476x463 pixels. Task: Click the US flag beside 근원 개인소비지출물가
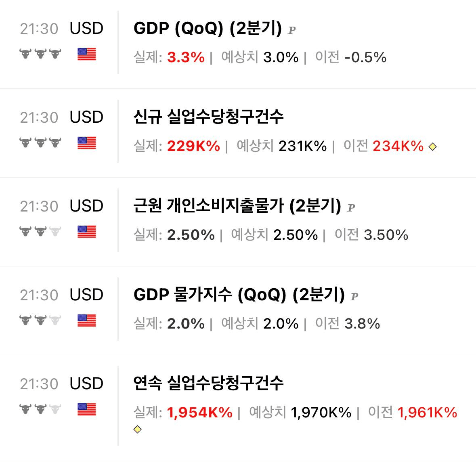(87, 232)
